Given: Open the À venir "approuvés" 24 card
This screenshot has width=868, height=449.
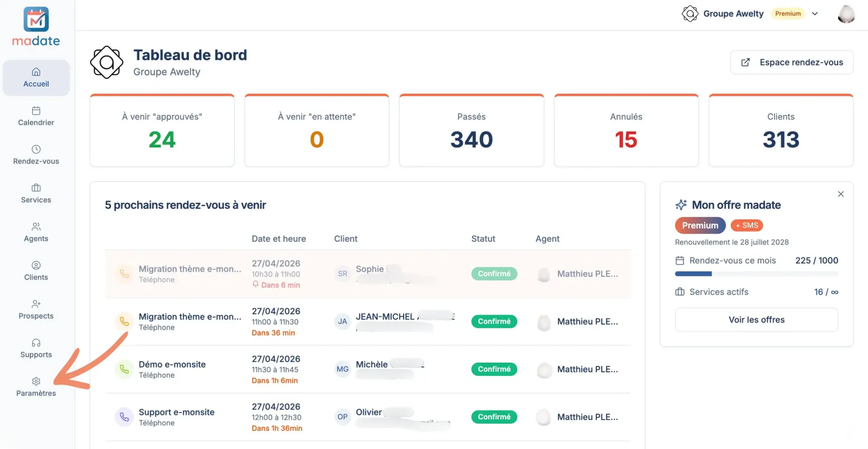Looking at the screenshot, I should [x=162, y=131].
